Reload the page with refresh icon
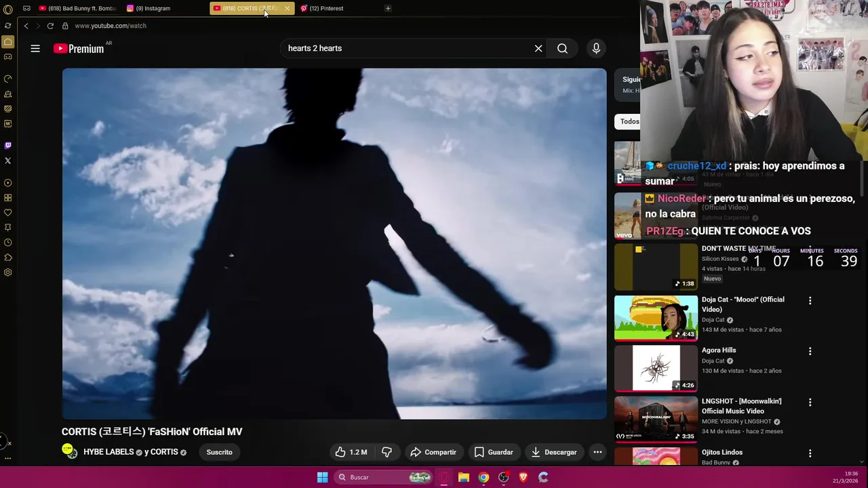The width and height of the screenshot is (868, 488). [50, 26]
